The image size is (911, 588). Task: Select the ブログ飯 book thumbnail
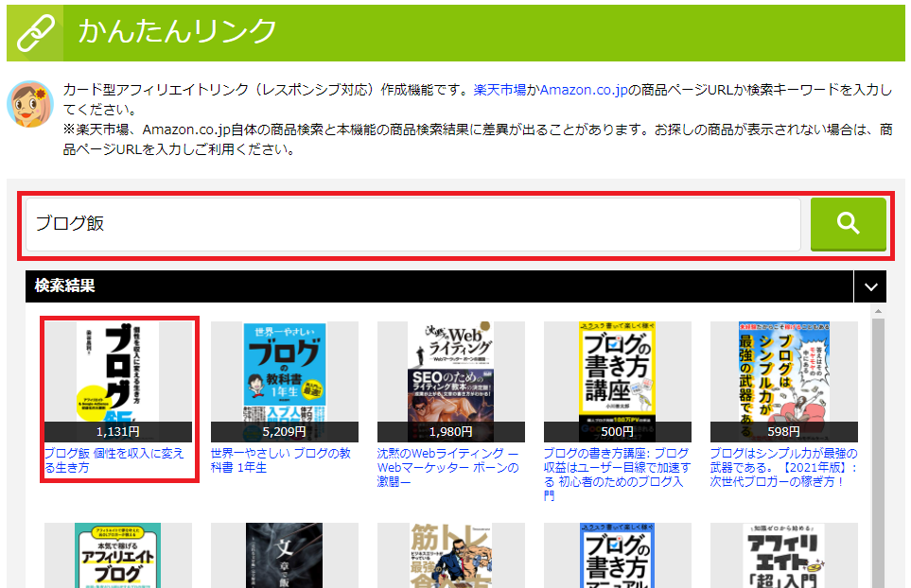[x=118, y=381]
